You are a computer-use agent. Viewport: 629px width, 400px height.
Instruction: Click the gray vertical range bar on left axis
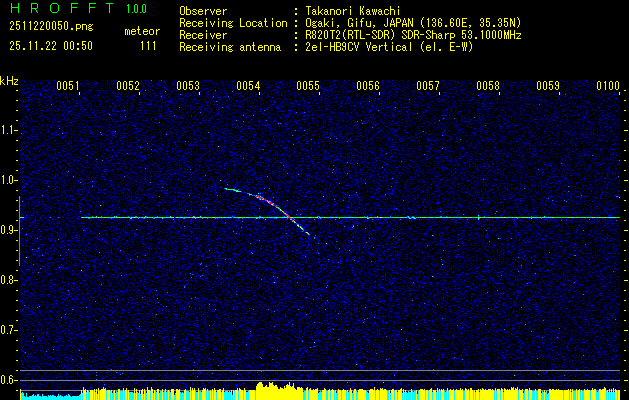click(x=19, y=231)
